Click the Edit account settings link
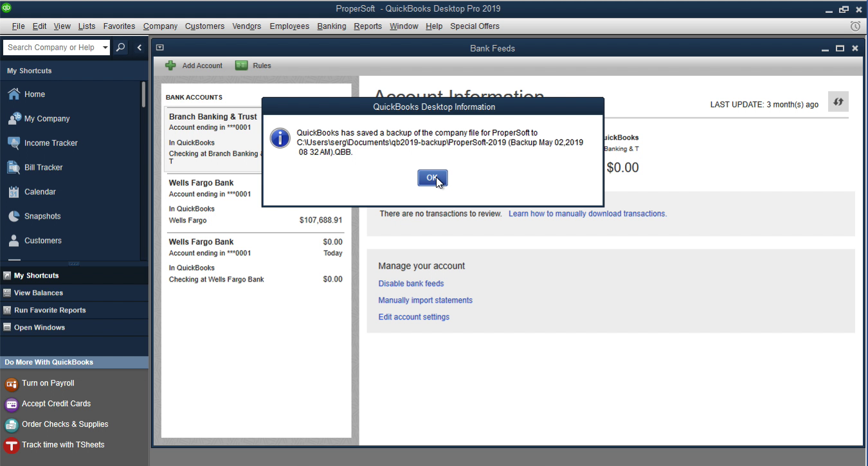This screenshot has width=868, height=466. click(x=413, y=317)
